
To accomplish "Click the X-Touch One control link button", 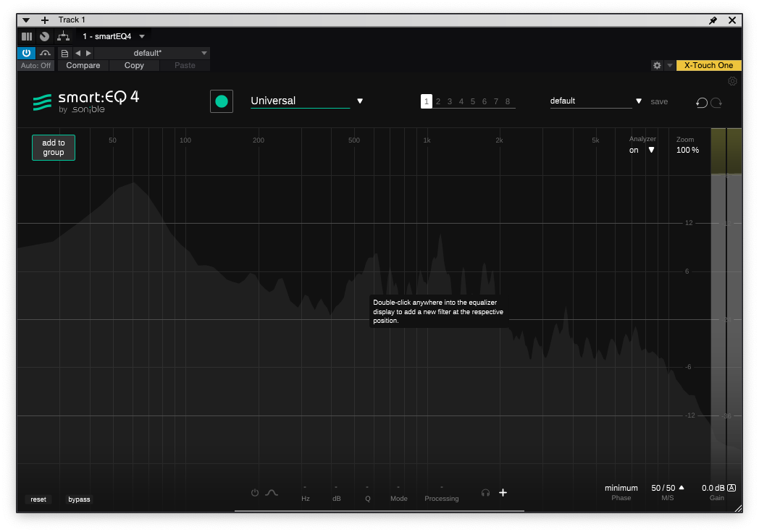I will tap(708, 65).
